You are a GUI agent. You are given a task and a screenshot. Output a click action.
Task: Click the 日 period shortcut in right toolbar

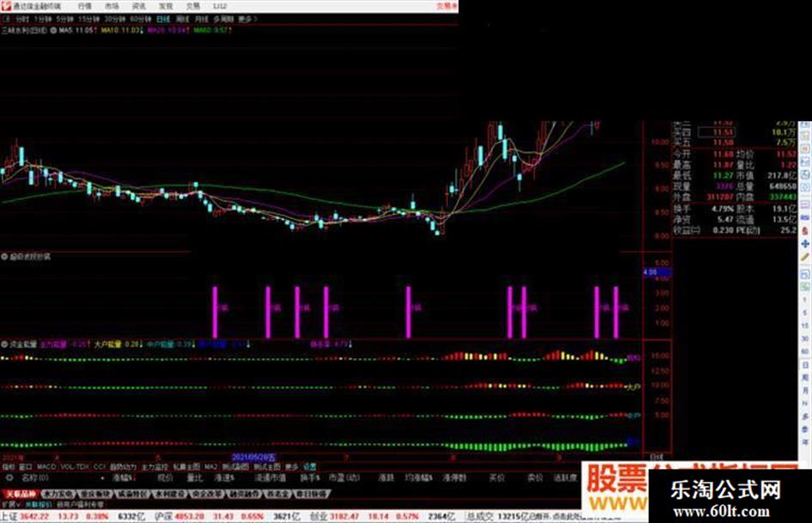[805, 365]
